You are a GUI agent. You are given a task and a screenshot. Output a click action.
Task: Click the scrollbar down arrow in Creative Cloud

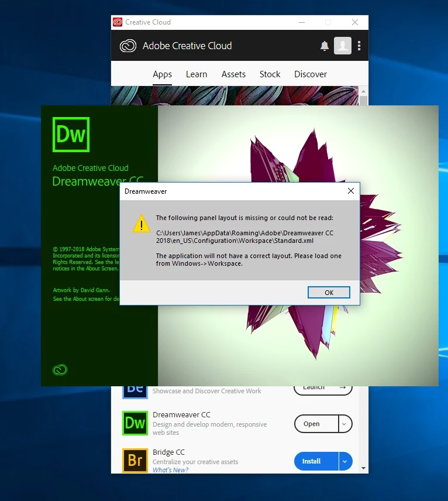(363, 468)
